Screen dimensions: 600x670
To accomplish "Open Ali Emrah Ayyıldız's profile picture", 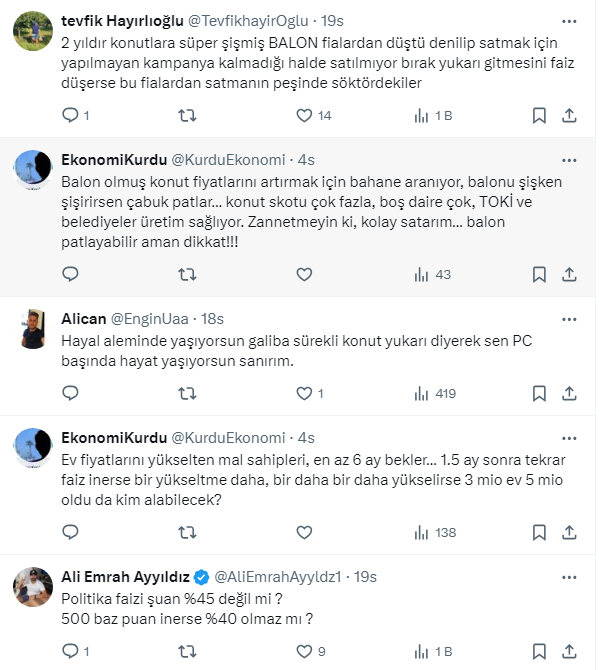I will coord(32,584).
